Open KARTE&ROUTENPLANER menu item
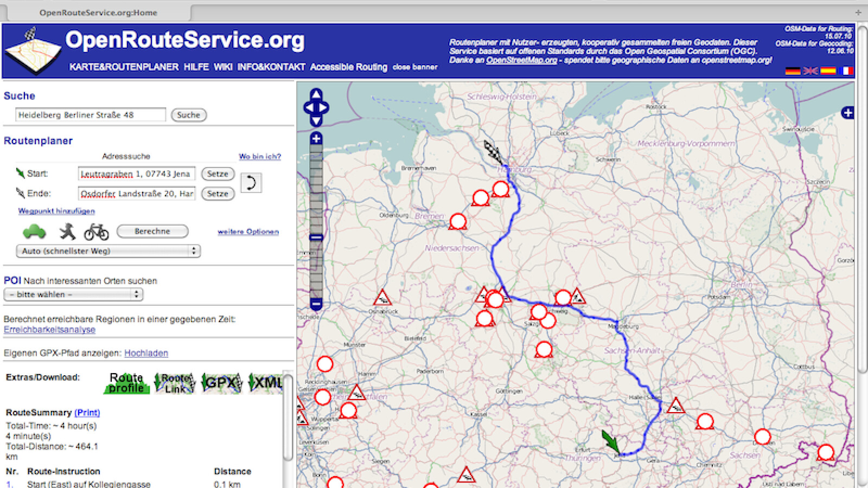Image resolution: width=868 pixels, height=488 pixels. point(124,67)
